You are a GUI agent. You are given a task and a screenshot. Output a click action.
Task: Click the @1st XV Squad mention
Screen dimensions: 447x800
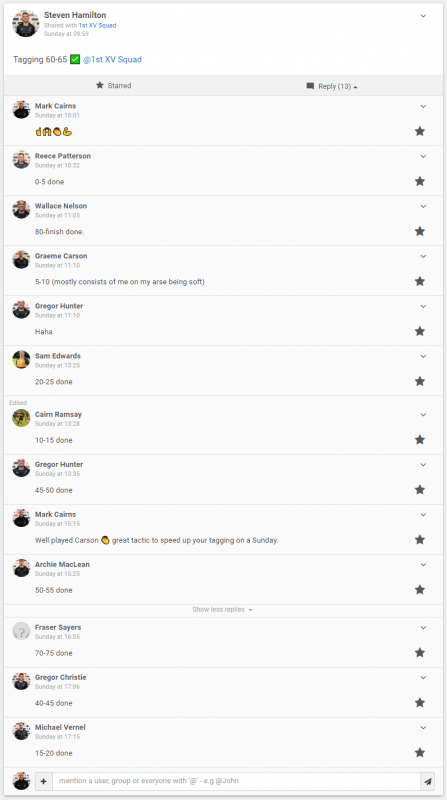point(112,60)
